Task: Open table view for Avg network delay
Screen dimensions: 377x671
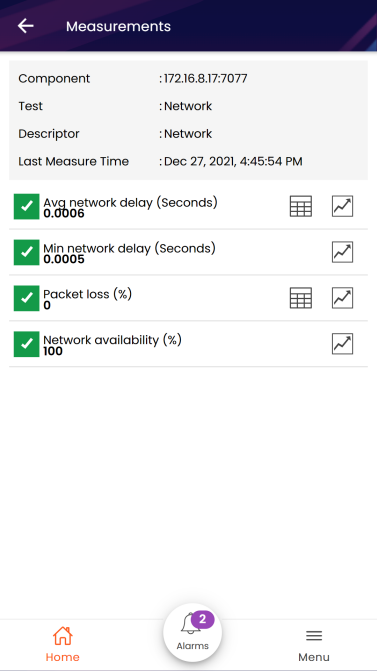Action: [301, 206]
